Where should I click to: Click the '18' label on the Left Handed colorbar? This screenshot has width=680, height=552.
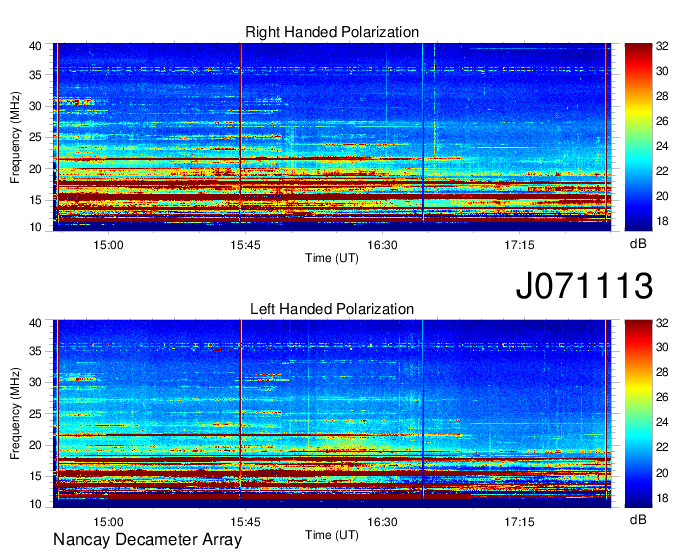click(x=662, y=498)
